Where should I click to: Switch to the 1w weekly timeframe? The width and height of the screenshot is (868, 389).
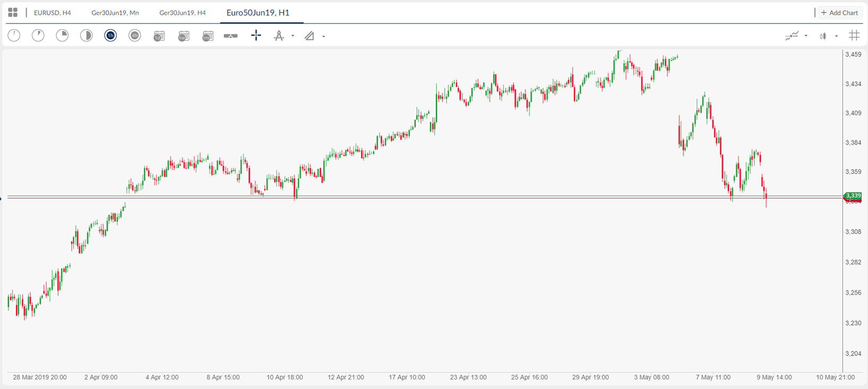(184, 36)
